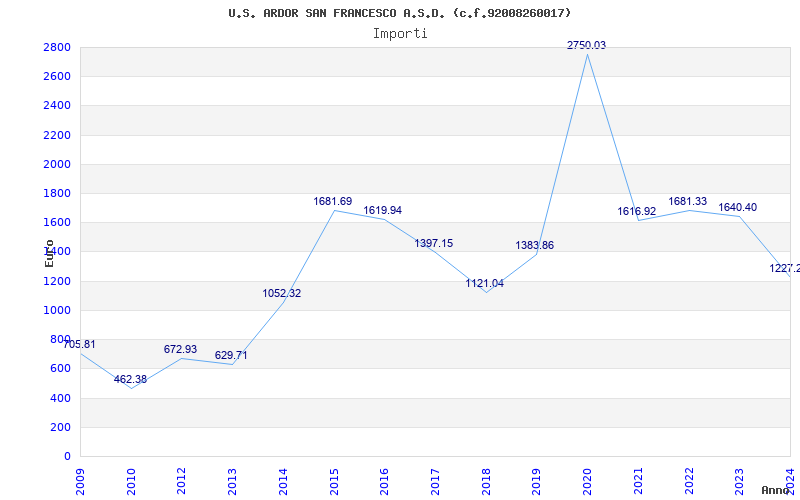
Task: Click the 400 y-axis tick label
Action: [60, 398]
